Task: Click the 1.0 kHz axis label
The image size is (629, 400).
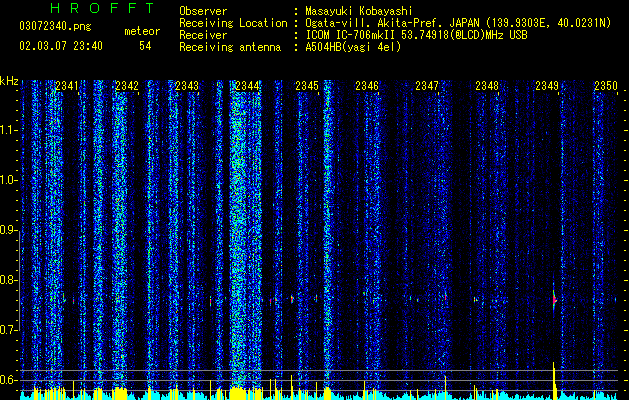Action: [8, 180]
